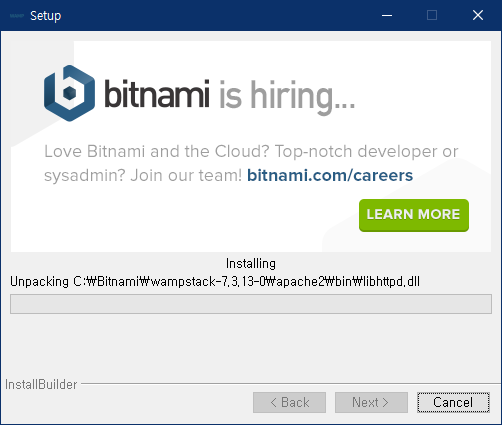
Task: Click the maximize button in title bar
Action: coord(432,15)
